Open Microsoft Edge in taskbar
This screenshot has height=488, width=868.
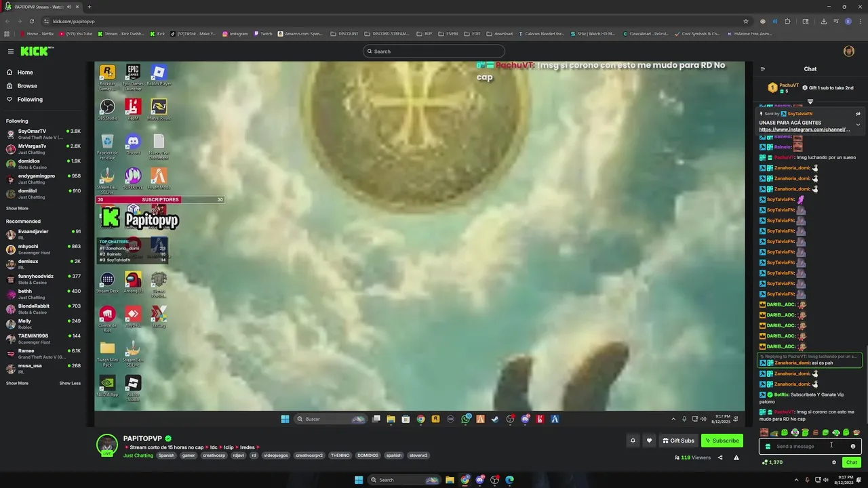pyautogui.click(x=509, y=480)
